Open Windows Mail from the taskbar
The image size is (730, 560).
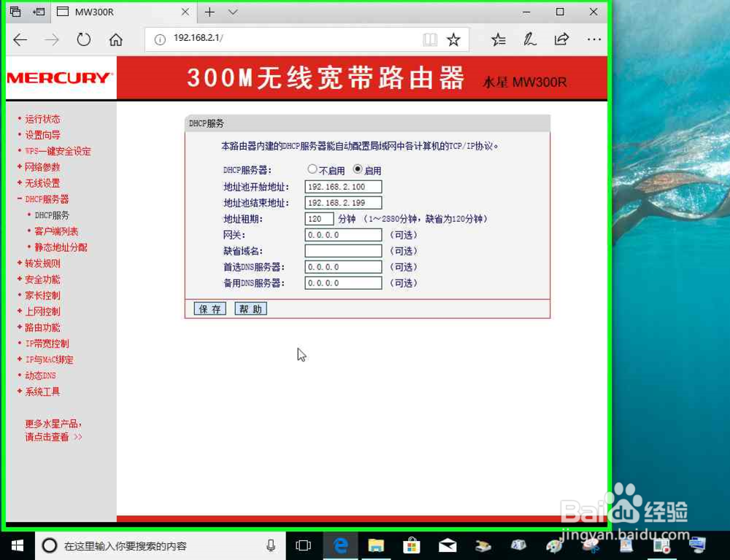coord(447,545)
